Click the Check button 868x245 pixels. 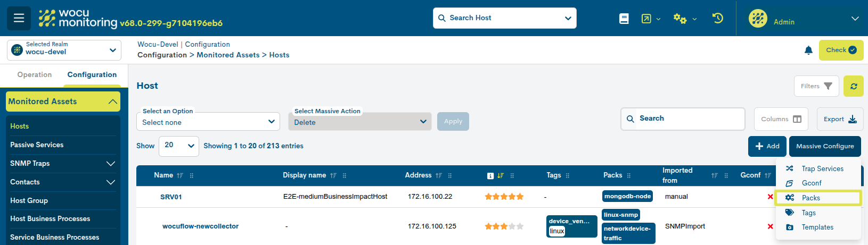click(x=841, y=50)
